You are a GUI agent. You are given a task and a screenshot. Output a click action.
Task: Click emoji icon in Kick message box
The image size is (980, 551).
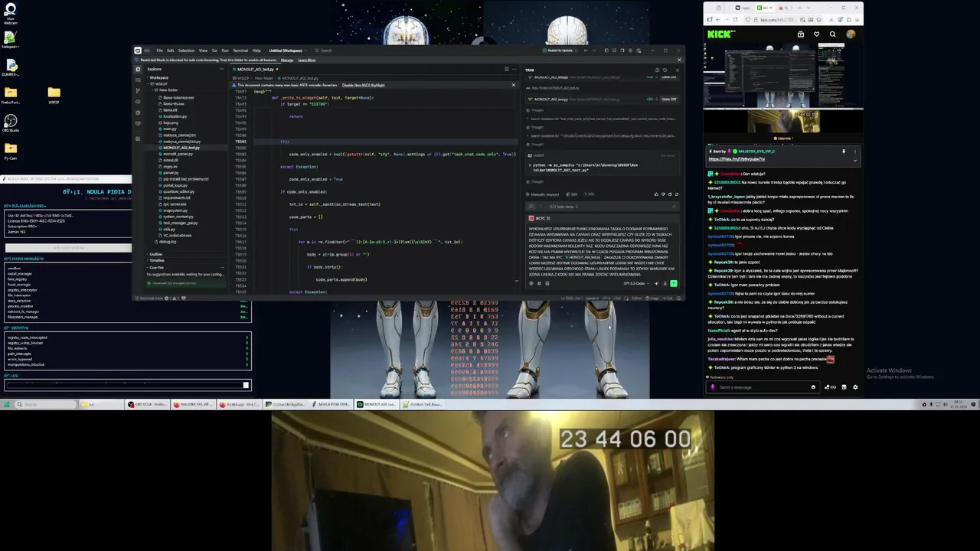click(x=813, y=387)
